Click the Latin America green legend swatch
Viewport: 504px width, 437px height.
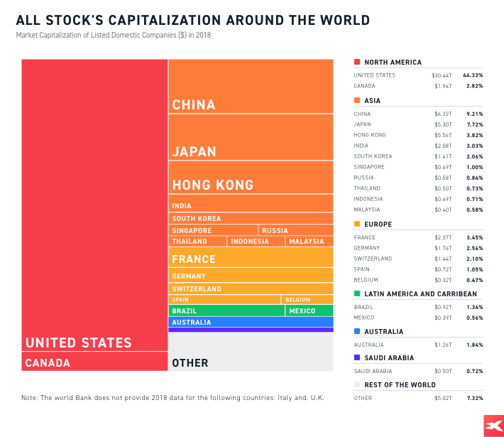coord(357,293)
